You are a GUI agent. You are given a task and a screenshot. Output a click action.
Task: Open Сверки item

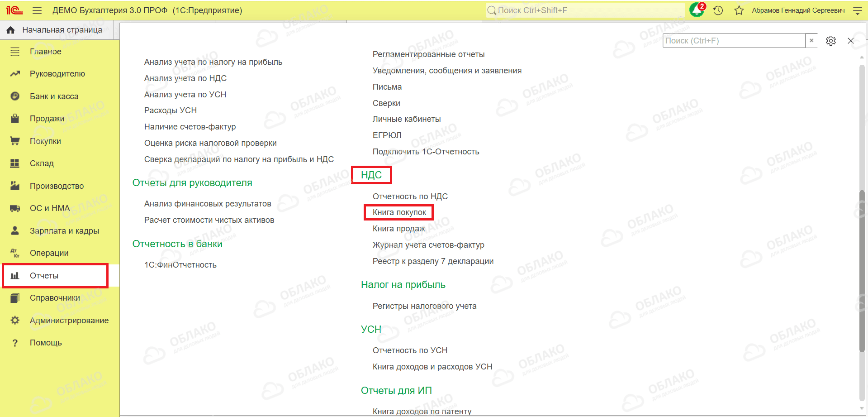tap(386, 103)
